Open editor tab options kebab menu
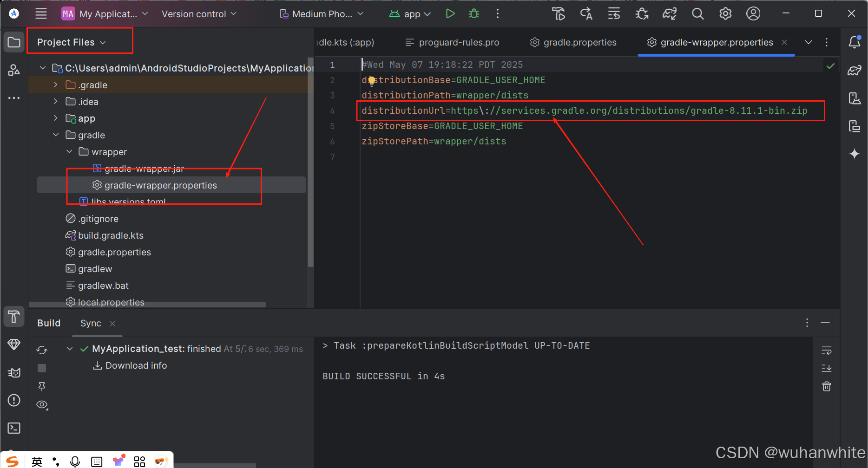This screenshot has width=868, height=468. [x=827, y=42]
